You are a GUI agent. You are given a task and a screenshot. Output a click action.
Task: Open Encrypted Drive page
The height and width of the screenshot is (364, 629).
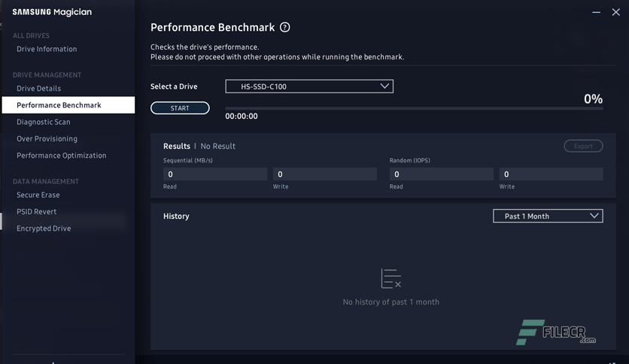[44, 229]
